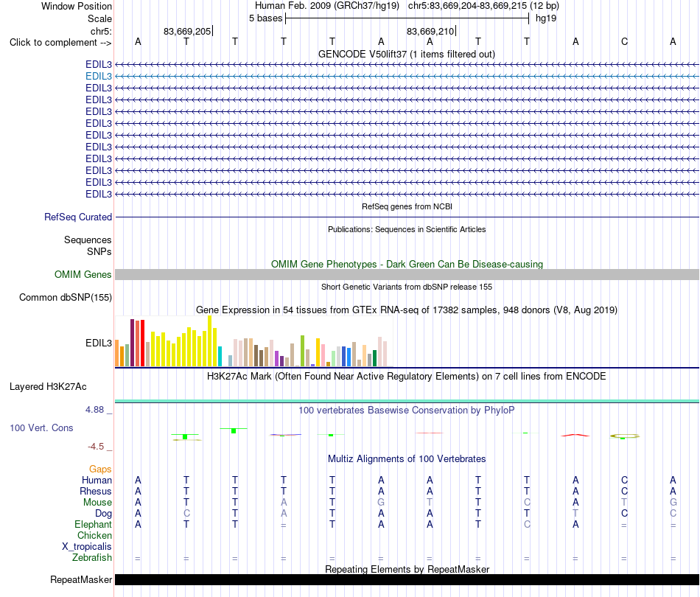Click the 'RefSeq genes from NCBI' title
This screenshot has width=700, height=597.
(407, 207)
